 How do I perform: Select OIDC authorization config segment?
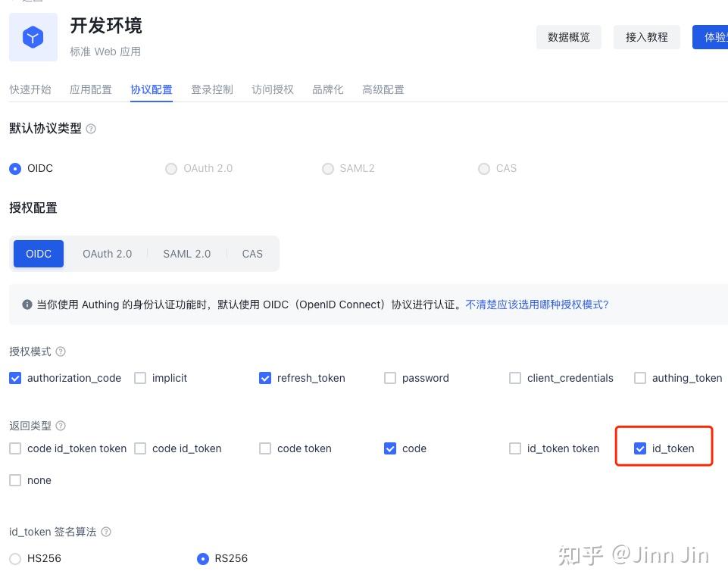click(x=39, y=254)
